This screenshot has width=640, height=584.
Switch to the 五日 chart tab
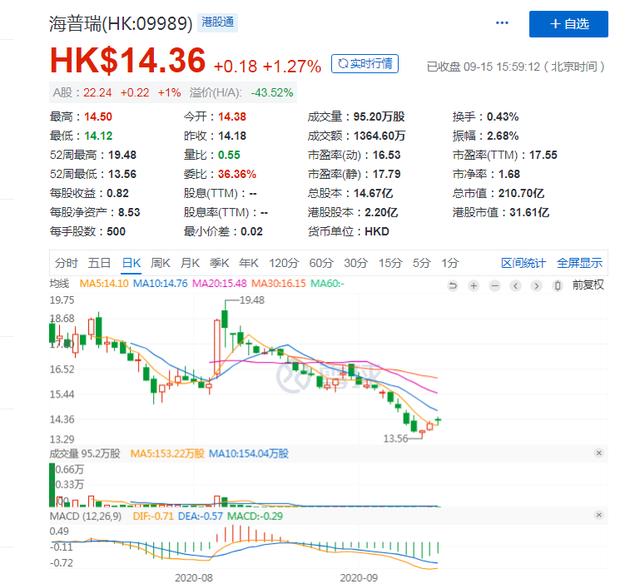pyautogui.click(x=99, y=263)
